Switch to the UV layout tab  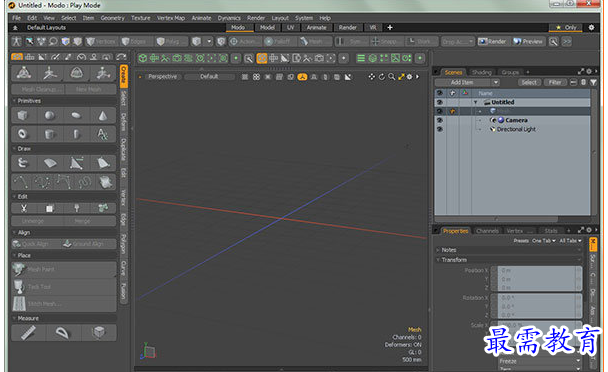coord(290,28)
